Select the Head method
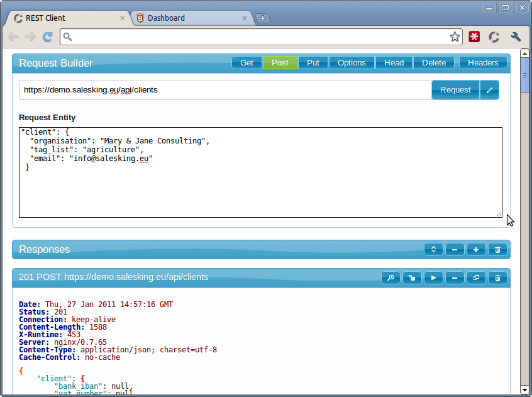Viewport: 532px width, 397px height. coord(394,63)
